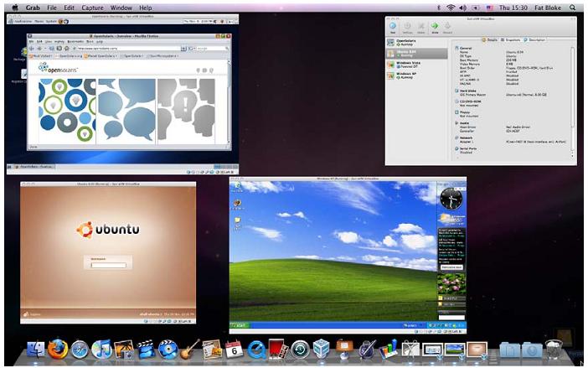The height and width of the screenshot is (368, 588).
Task: Open the General section link in details
Action: coord(466,48)
